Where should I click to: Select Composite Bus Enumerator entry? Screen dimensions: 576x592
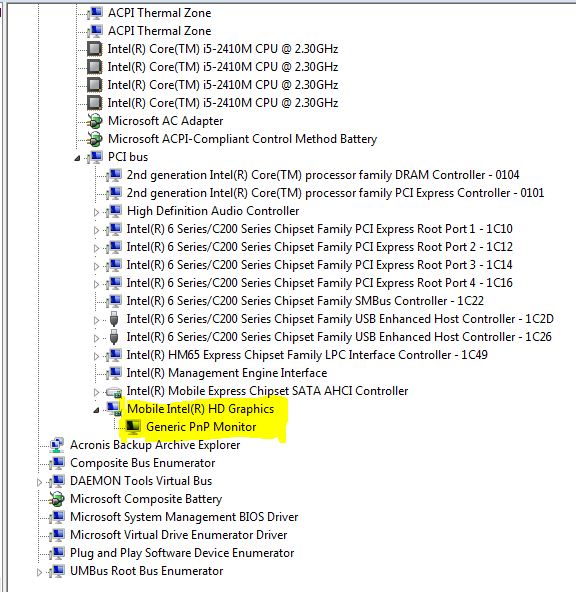143,463
